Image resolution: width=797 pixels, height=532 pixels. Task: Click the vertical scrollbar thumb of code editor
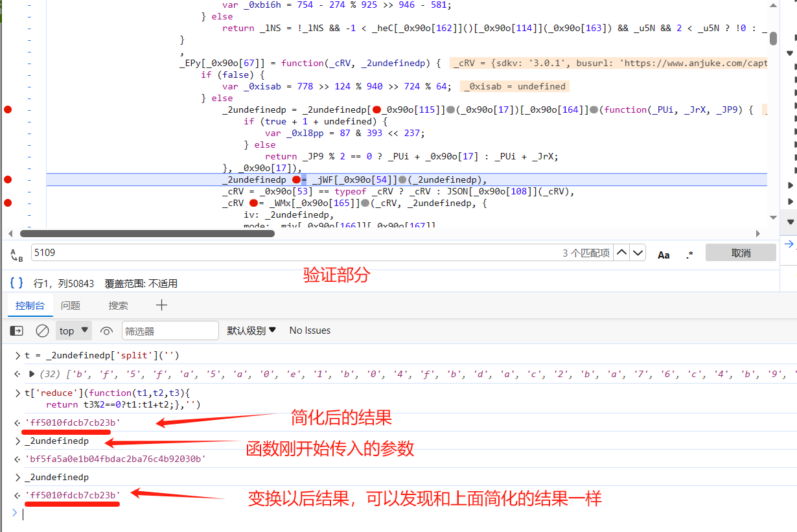(x=773, y=38)
